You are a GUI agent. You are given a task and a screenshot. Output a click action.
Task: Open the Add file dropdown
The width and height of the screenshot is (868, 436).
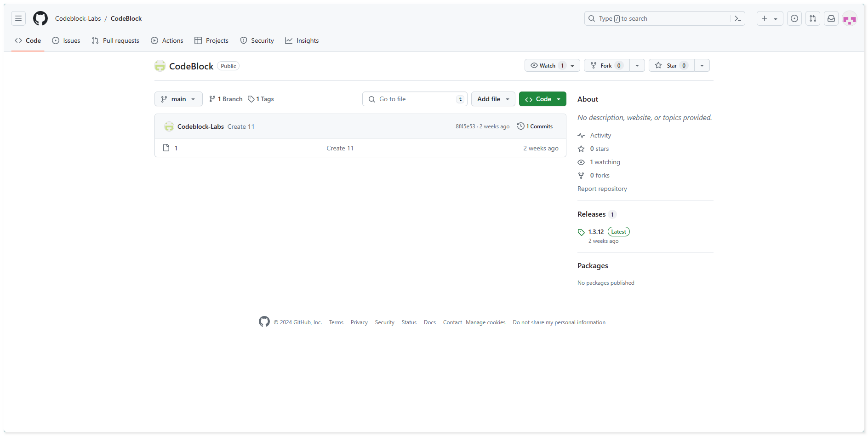click(493, 99)
